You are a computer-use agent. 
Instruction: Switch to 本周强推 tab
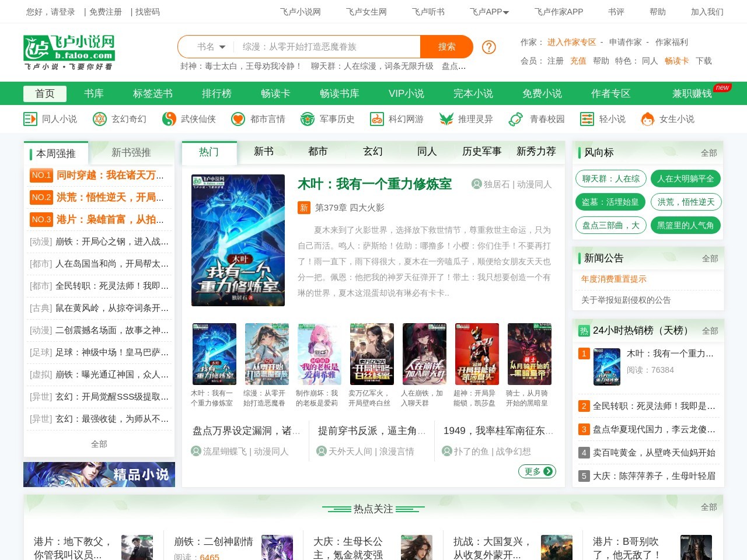[56, 153]
